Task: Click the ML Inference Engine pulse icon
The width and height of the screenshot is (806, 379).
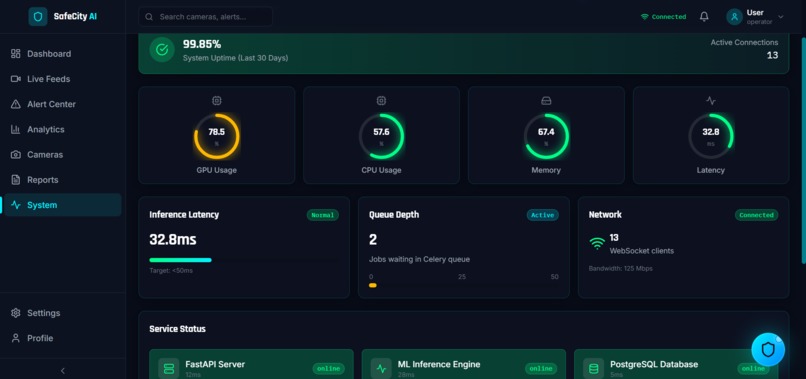Action: [381, 368]
